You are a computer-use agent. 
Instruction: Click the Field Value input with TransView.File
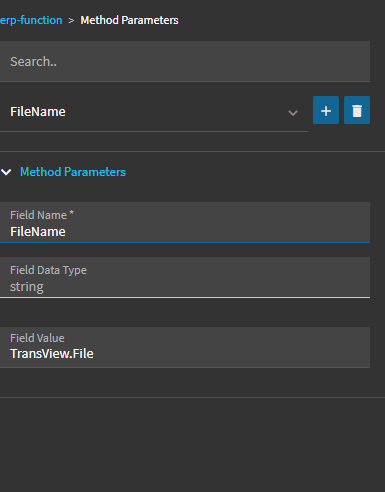point(185,347)
